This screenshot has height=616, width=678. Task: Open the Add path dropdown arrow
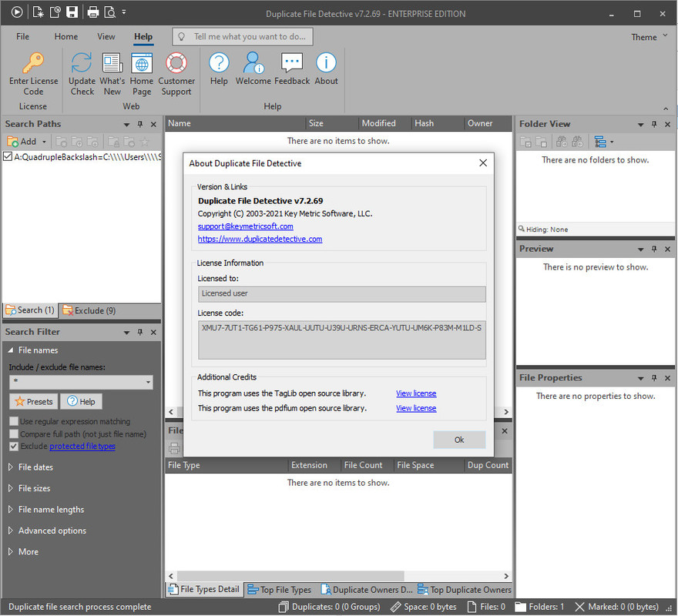[44, 142]
